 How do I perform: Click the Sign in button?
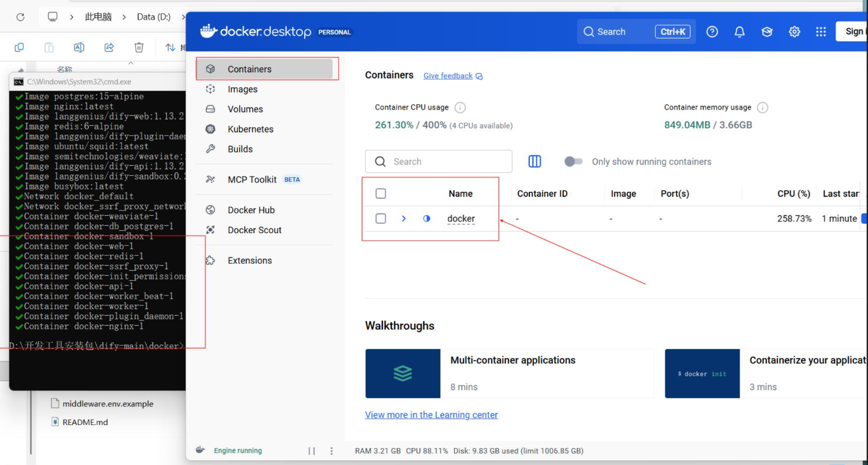(852, 31)
